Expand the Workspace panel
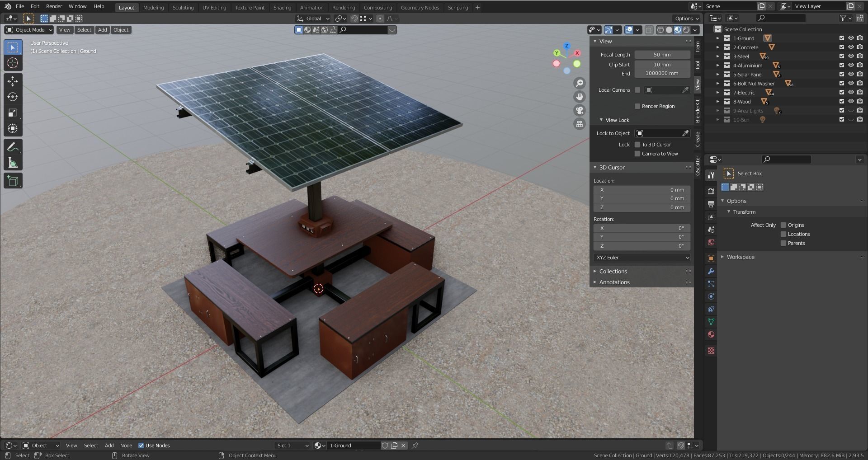The image size is (868, 460). coord(740,257)
